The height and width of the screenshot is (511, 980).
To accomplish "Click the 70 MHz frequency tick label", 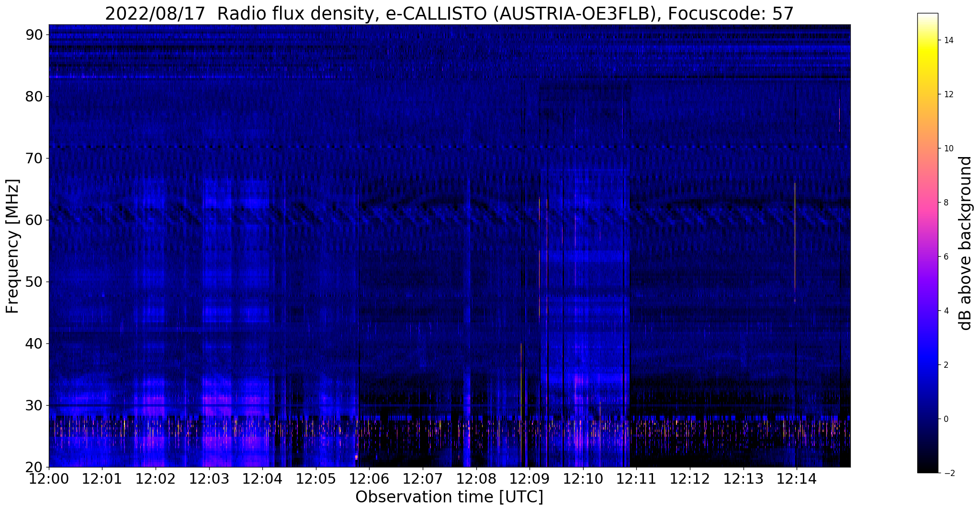I will click(34, 158).
